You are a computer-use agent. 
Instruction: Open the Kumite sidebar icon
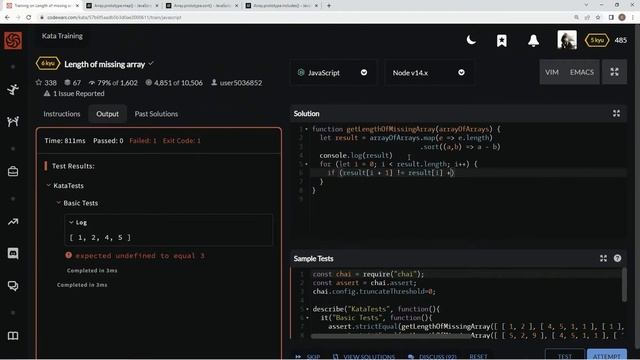coord(13,121)
